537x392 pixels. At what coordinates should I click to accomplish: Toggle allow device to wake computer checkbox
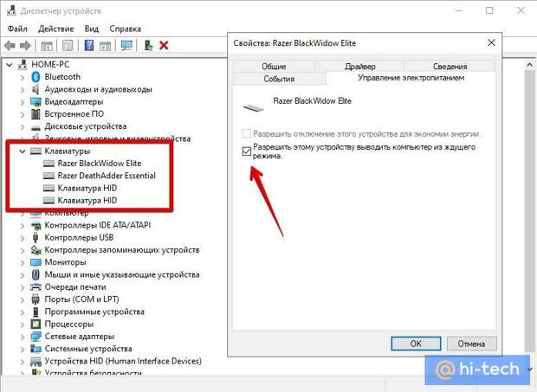click(x=247, y=151)
